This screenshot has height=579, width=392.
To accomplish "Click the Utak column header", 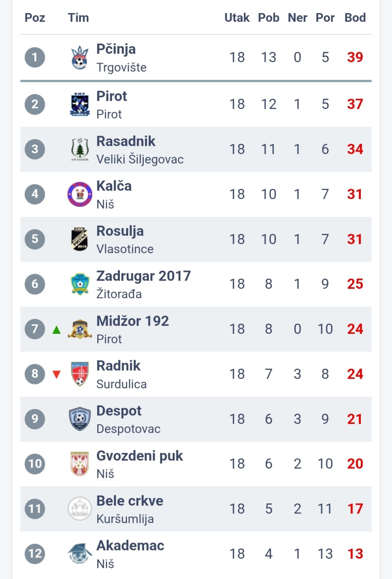I will click(x=237, y=18).
